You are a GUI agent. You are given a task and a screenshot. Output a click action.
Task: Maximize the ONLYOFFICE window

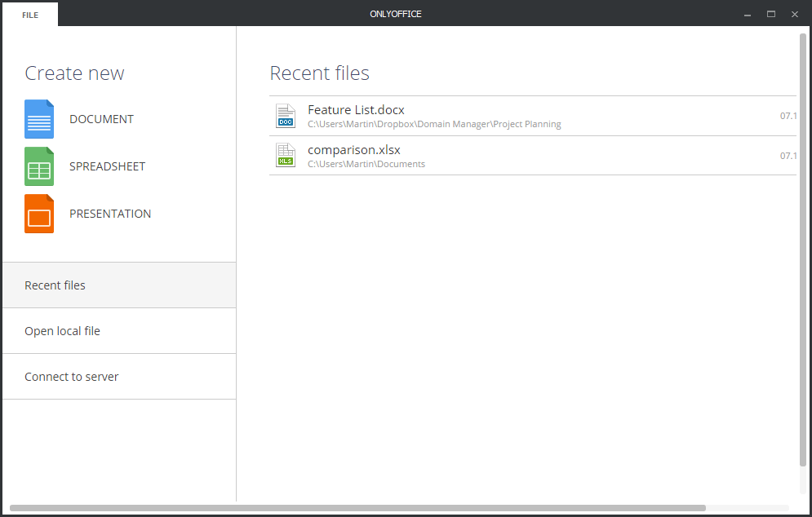point(771,15)
